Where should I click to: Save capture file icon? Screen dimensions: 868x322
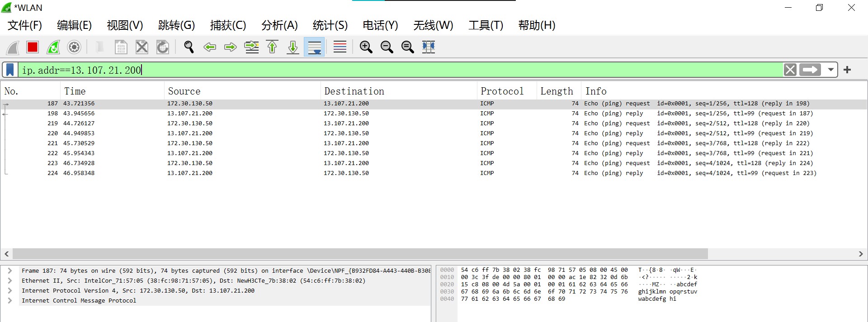pos(121,47)
